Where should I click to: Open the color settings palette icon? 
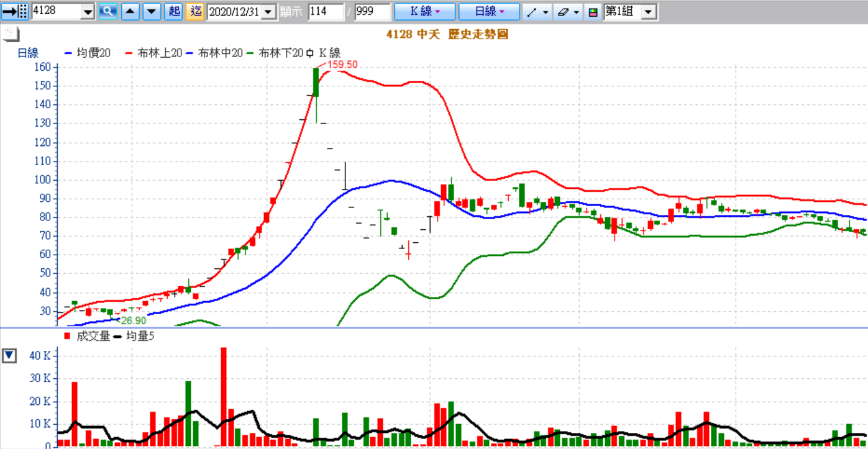(593, 12)
